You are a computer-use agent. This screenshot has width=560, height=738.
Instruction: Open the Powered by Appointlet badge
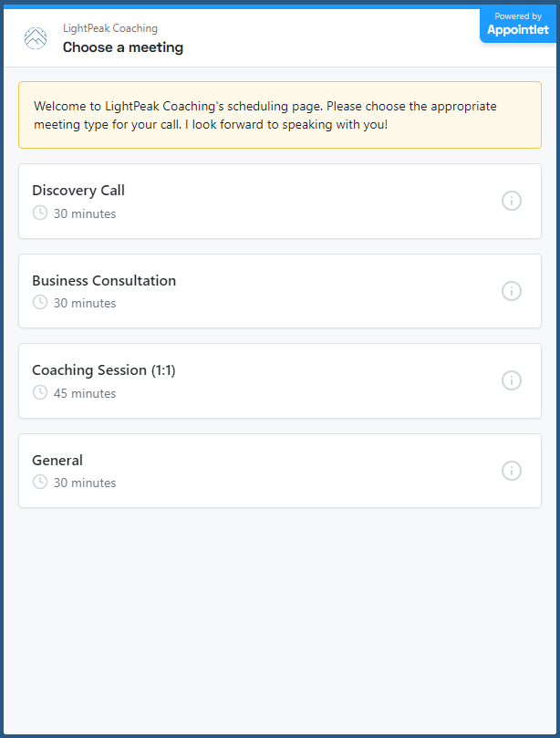(x=517, y=25)
